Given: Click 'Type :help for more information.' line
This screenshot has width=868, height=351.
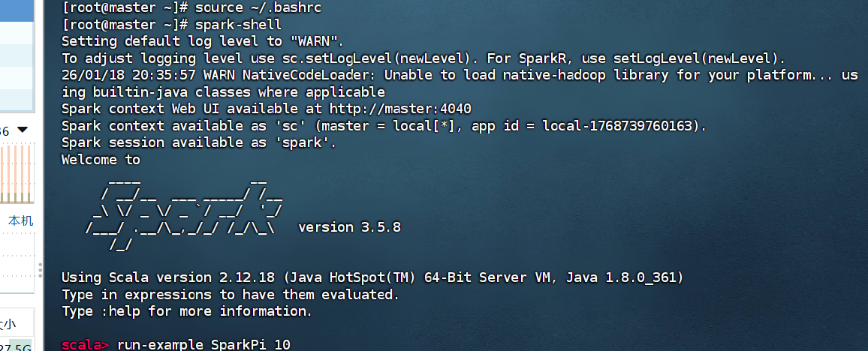Looking at the screenshot, I should [x=187, y=312].
